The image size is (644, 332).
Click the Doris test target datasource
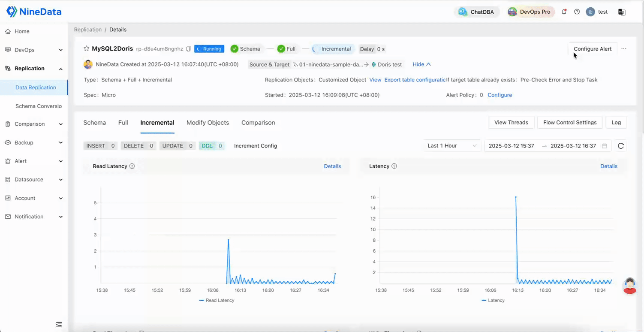[x=387, y=64]
